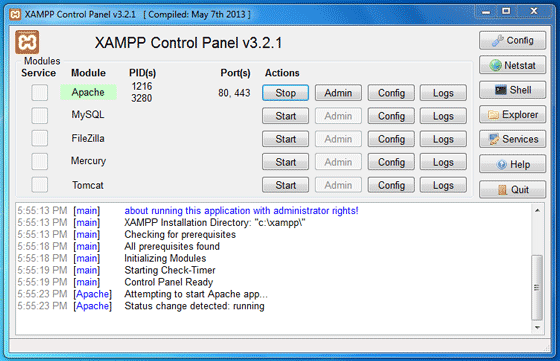Viewport: 560px width, 361px height.
Task: Click the MySQL module name
Action: (x=88, y=115)
